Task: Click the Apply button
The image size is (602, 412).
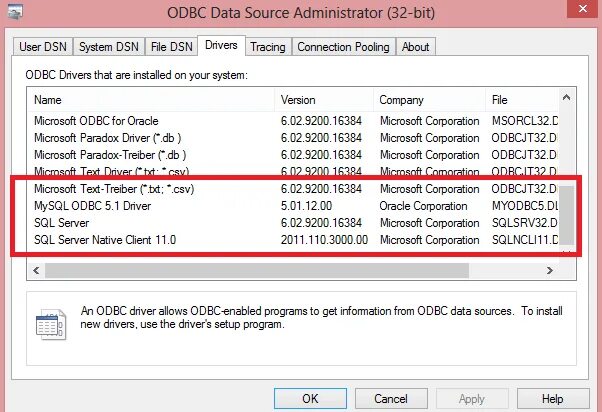Action: pos(472,399)
